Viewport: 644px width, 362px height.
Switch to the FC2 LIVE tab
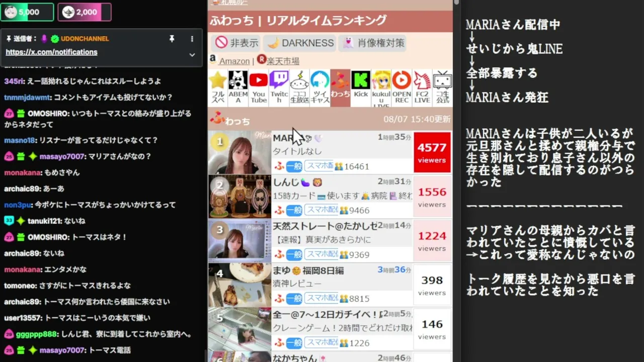422,88
